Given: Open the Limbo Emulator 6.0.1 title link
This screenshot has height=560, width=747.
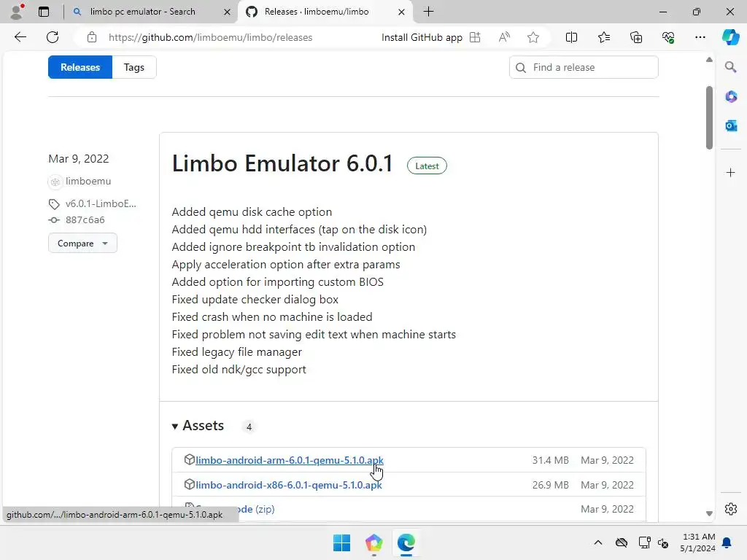Looking at the screenshot, I should tap(282, 163).
